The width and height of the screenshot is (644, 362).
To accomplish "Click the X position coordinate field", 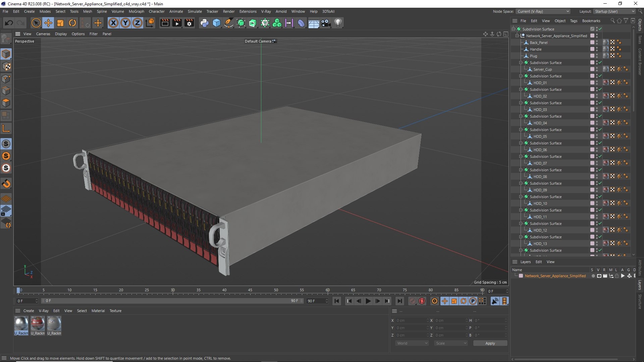I will 412,320.
